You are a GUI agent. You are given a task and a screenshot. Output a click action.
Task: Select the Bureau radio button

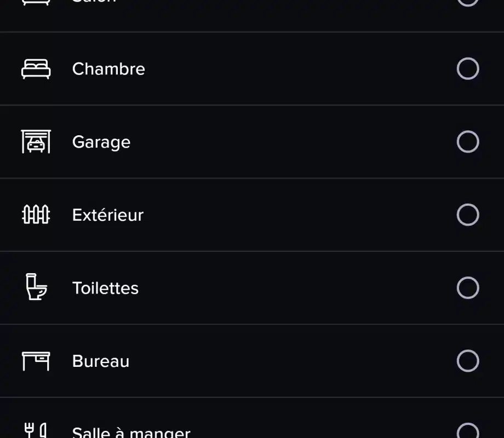click(x=468, y=361)
